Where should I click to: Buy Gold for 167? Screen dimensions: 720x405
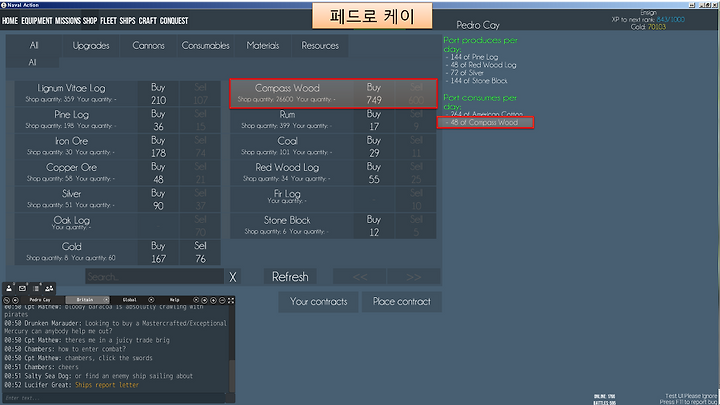tap(158, 252)
